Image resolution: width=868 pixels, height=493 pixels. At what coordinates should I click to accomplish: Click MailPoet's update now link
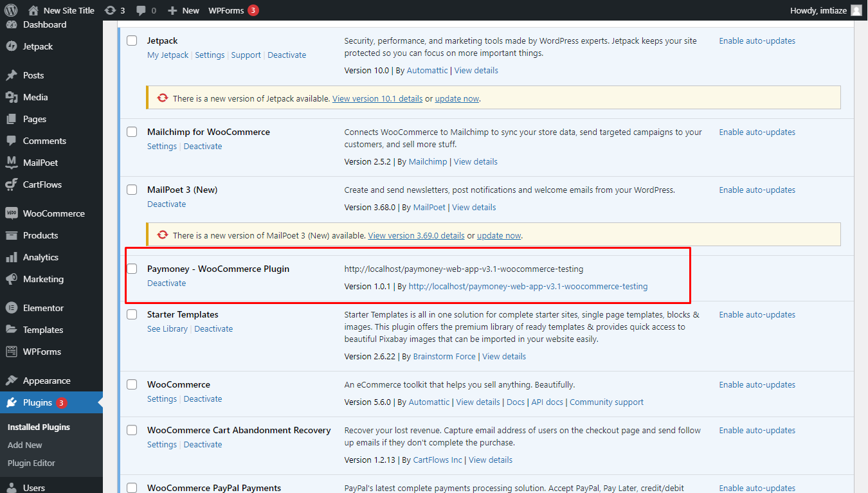[499, 235]
